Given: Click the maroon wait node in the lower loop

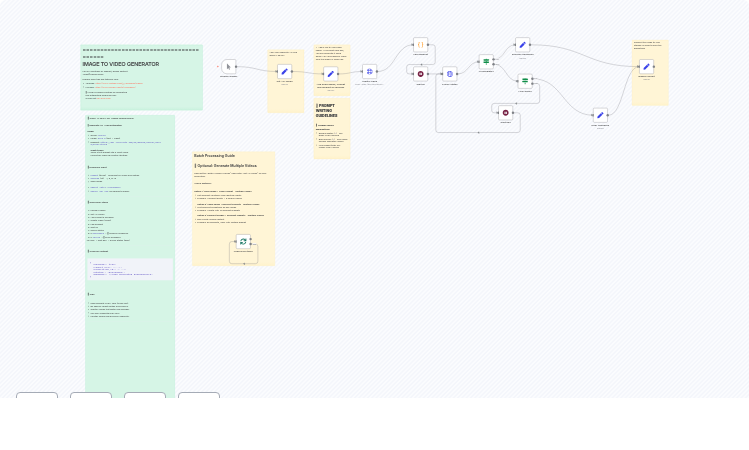Looking at the screenshot, I should pyautogui.click(x=506, y=113).
